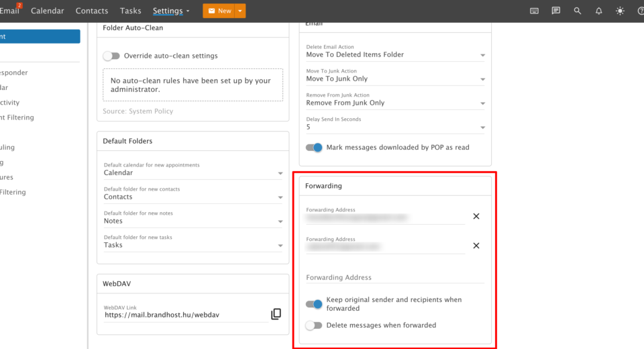Toggle Mark messages downloaded by POP as read
The width and height of the screenshot is (644, 349).
pyautogui.click(x=314, y=148)
